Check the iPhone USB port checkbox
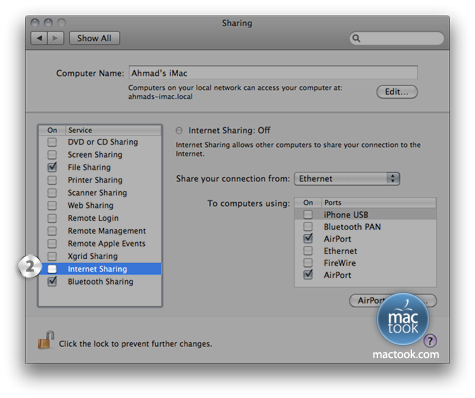The height and width of the screenshot is (398, 475). coord(308,214)
